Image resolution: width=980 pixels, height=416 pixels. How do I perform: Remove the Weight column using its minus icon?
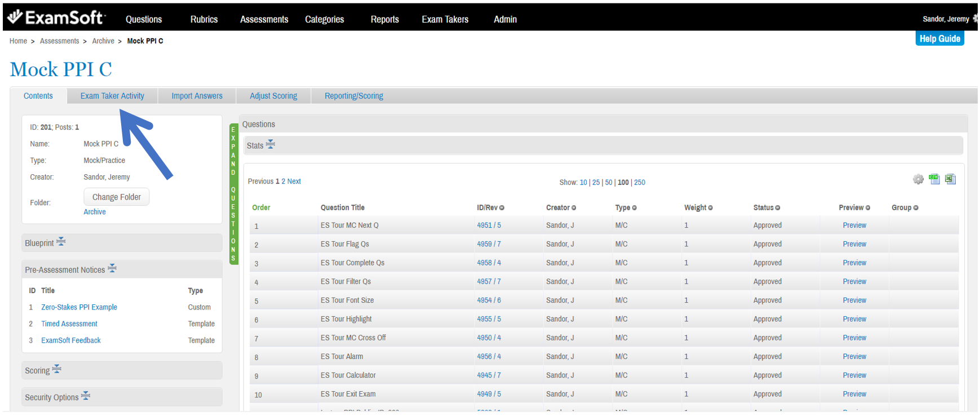tap(710, 208)
